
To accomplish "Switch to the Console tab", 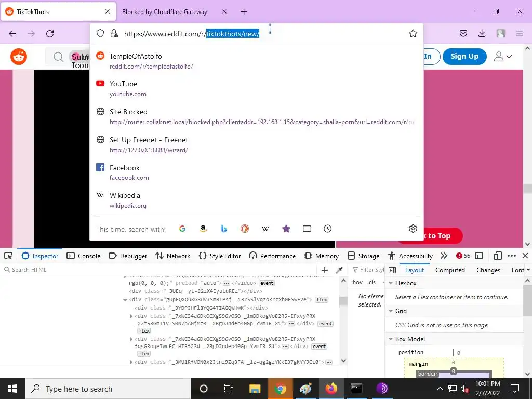I will pos(84,256).
